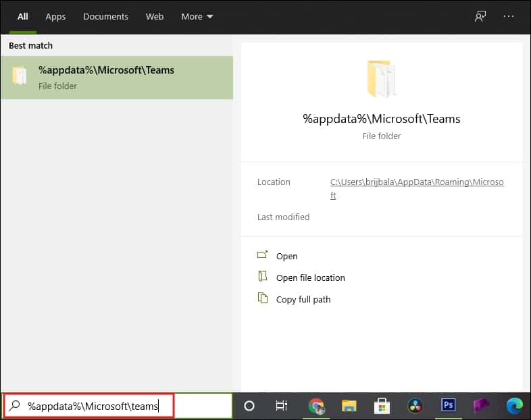Click the Cortana circle icon on taskbar
Viewport: 531px width, 420px height.
249,406
